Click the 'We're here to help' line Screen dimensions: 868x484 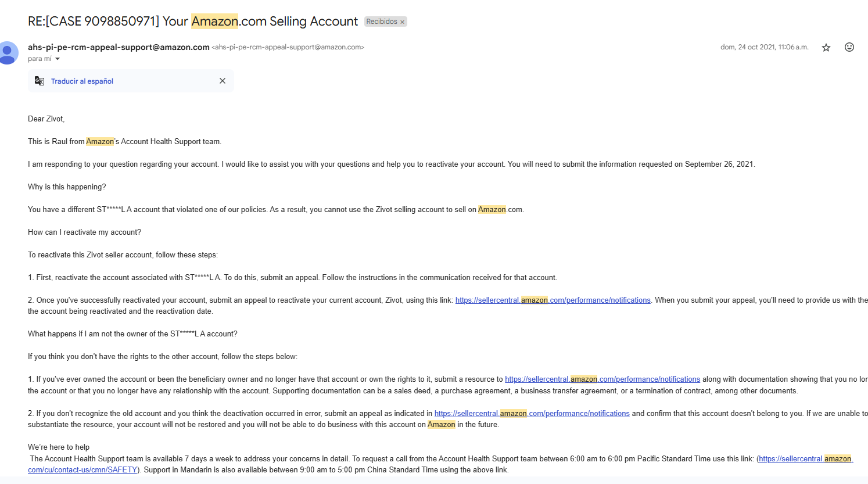click(x=59, y=447)
